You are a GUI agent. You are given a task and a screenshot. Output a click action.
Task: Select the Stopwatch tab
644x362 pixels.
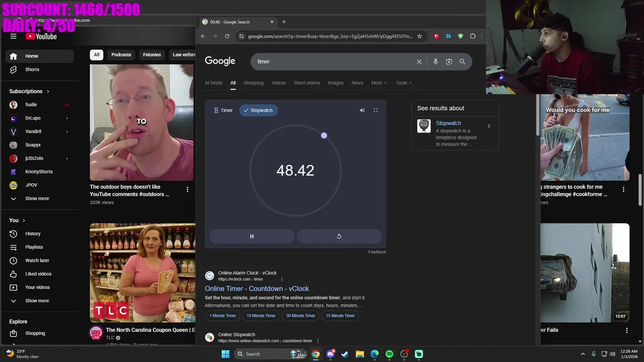click(x=258, y=110)
